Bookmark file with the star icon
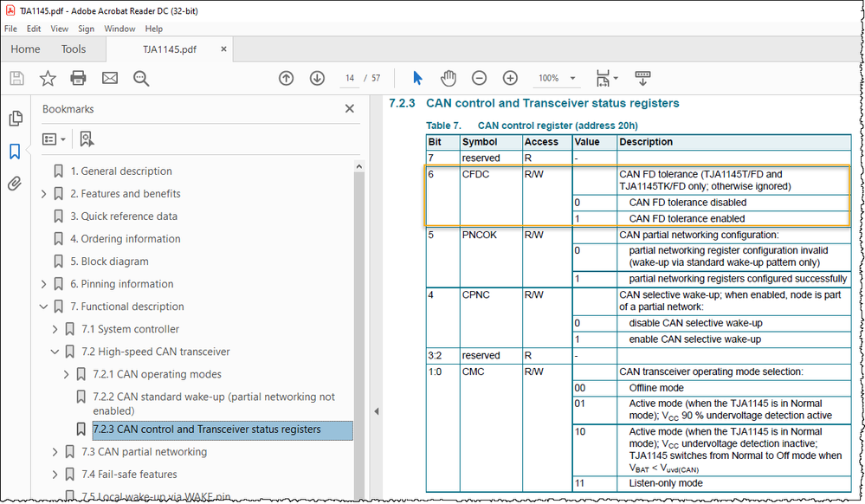The width and height of the screenshot is (865, 504). point(48,79)
